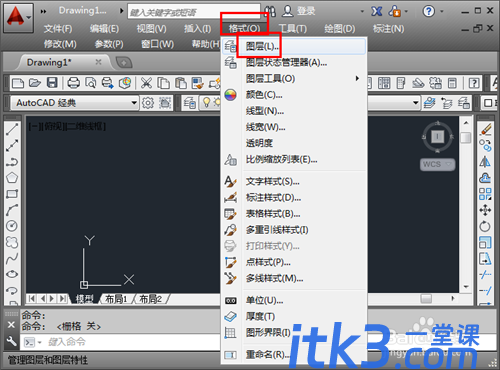Open 点样式(P)... entry
Viewport: 500px width, 370px height.
tap(294, 262)
